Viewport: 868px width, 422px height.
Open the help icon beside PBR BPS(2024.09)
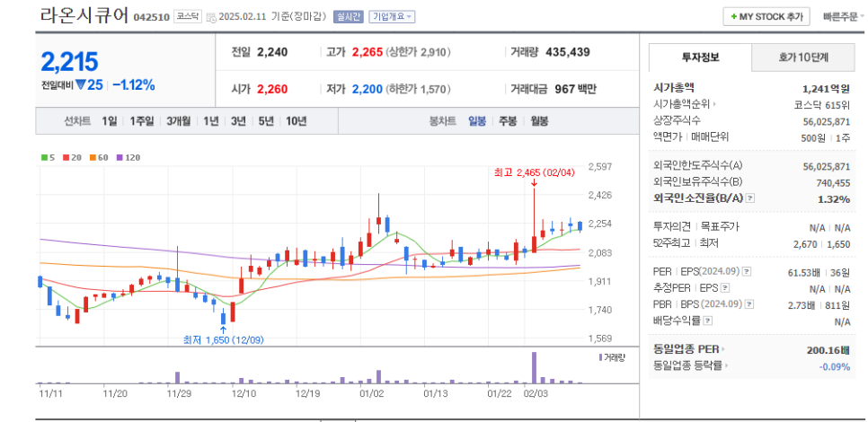tap(750, 304)
